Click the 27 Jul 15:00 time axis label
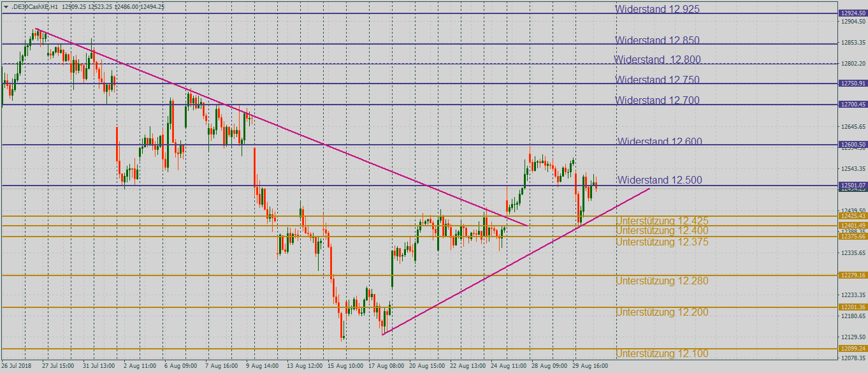The width and height of the screenshot is (868, 373). click(x=57, y=367)
